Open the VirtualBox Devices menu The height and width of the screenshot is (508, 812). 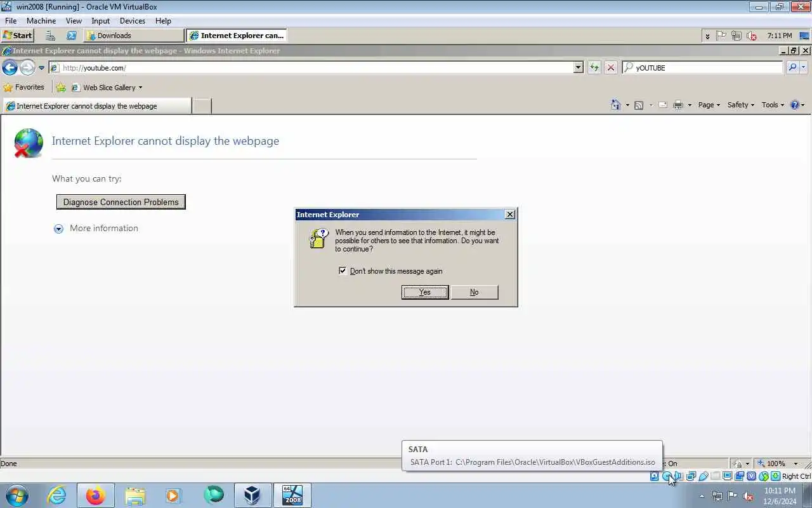tap(133, 21)
